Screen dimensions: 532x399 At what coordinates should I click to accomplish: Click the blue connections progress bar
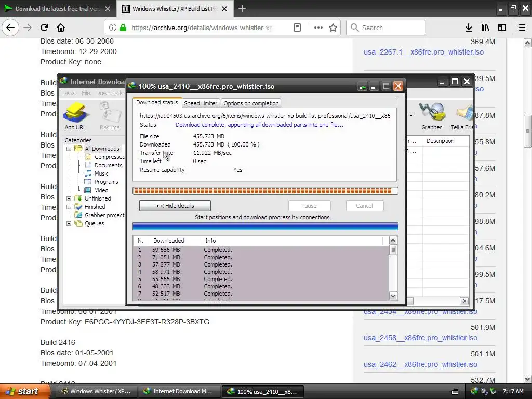[x=265, y=227]
